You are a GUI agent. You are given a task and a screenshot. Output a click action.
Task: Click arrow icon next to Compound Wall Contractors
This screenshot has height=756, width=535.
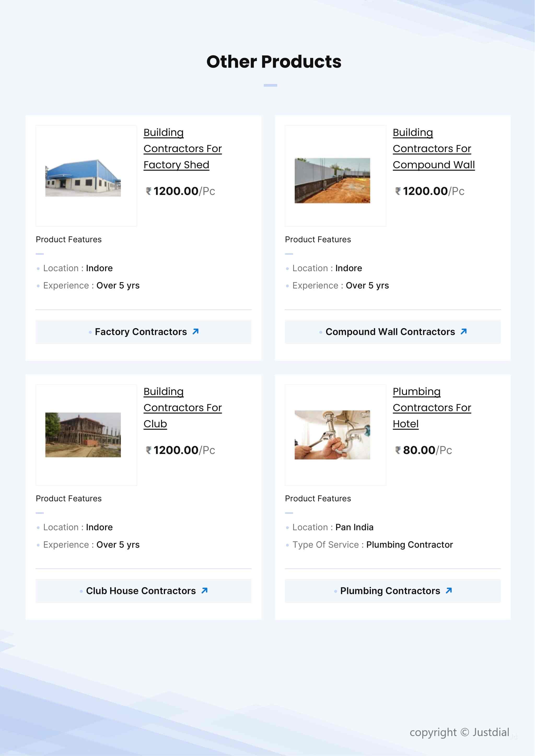pos(463,331)
